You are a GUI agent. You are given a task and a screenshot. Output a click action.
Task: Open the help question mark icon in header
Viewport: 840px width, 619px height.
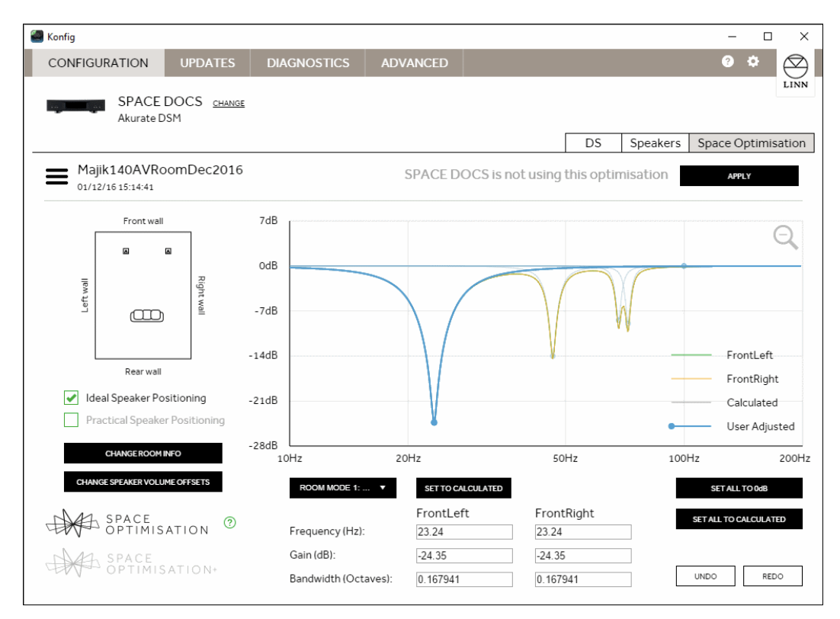coord(727,62)
